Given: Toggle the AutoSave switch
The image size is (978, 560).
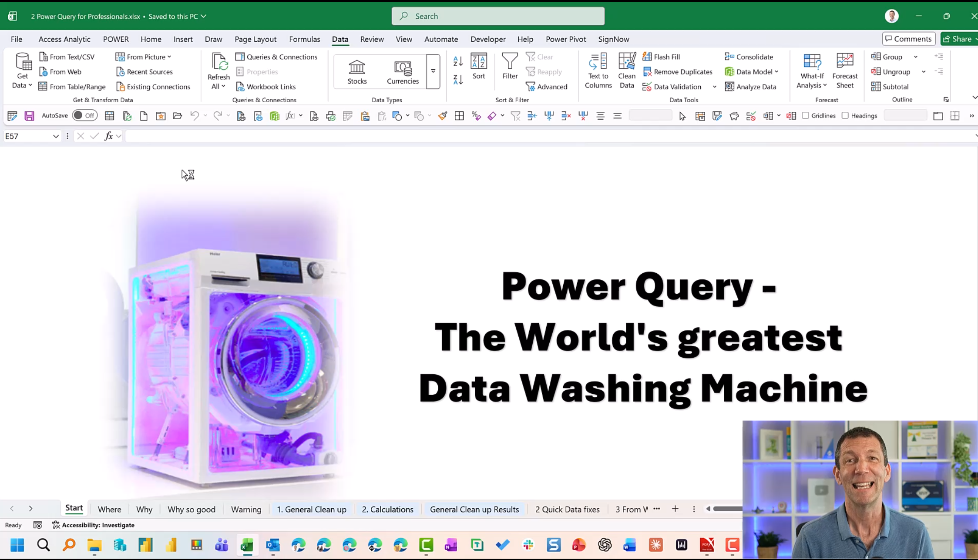Looking at the screenshot, I should (84, 115).
